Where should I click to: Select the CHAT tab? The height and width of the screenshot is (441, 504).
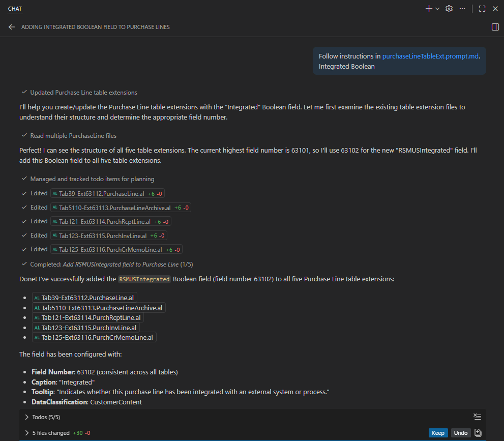tap(15, 9)
